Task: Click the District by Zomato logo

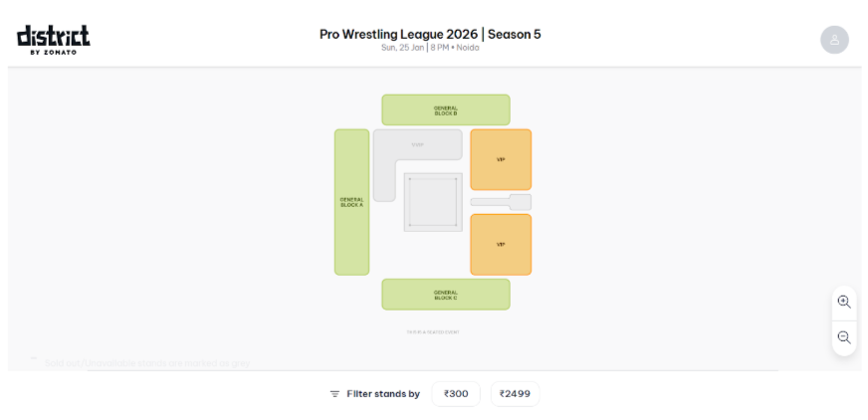Action: click(54, 39)
